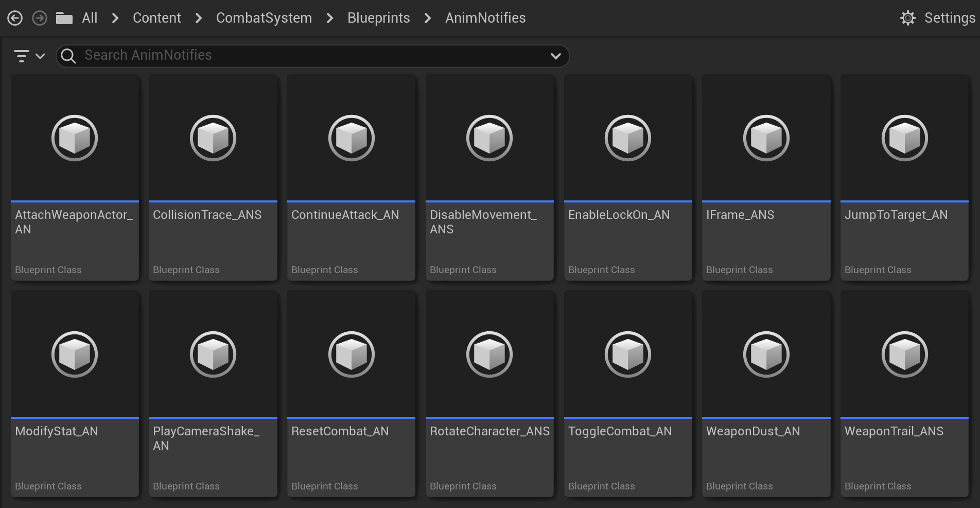The height and width of the screenshot is (508, 980).
Task: Navigate to Content in breadcrumb
Action: pos(157,18)
